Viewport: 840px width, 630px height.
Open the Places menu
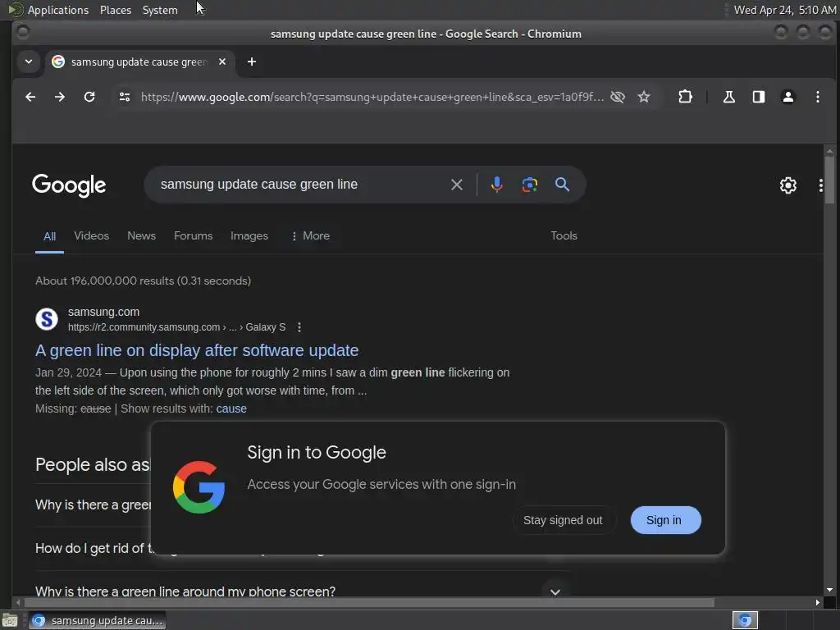click(115, 10)
